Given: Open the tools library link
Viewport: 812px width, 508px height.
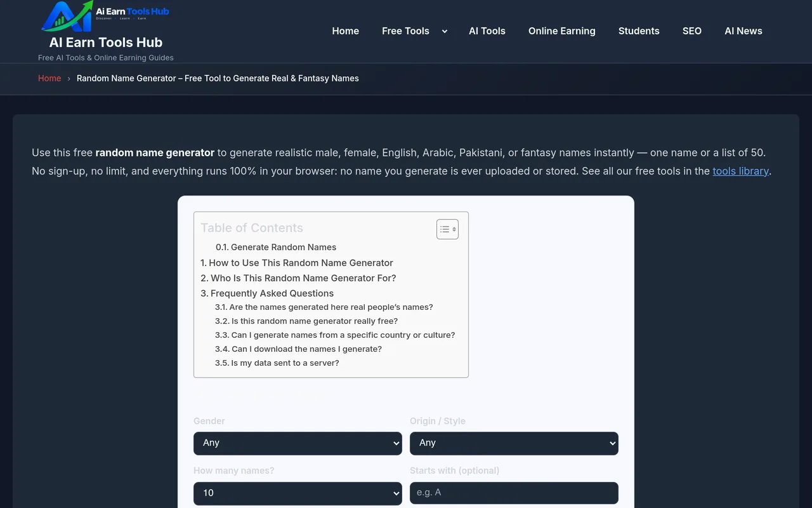Looking at the screenshot, I should (x=740, y=171).
